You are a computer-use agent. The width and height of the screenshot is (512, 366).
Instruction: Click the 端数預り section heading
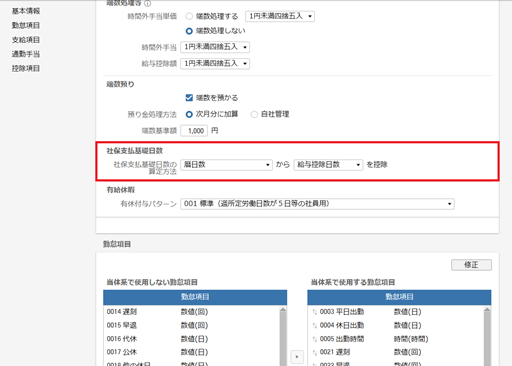[120, 84]
